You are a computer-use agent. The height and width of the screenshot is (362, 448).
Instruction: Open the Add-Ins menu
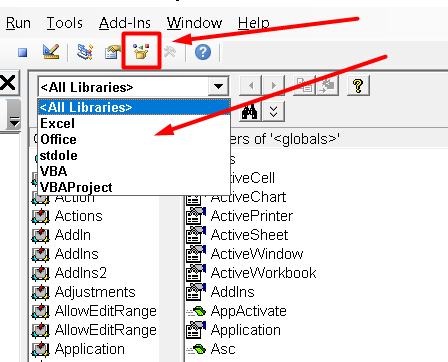[125, 23]
